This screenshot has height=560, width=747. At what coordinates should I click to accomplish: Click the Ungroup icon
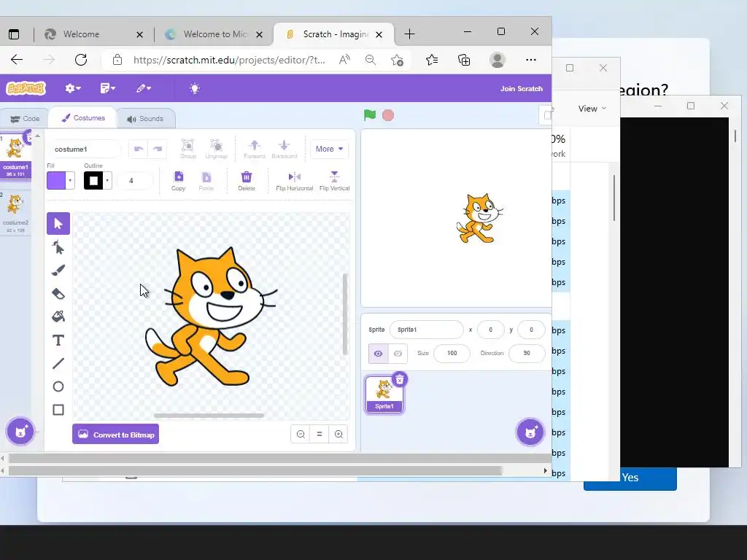216,149
